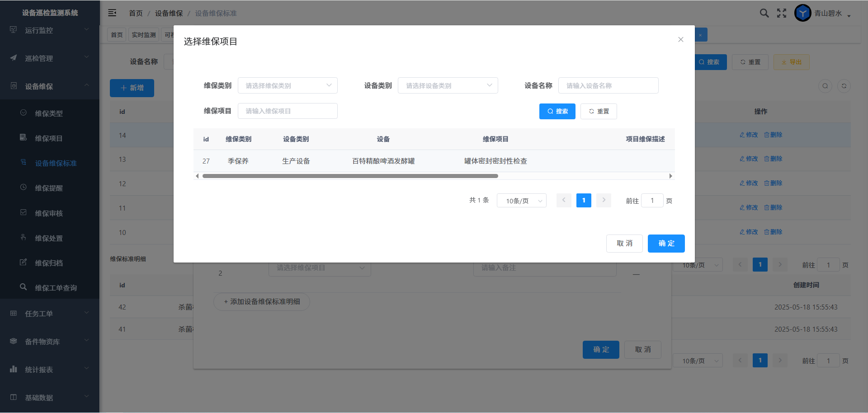Click the circular search toggle icon
This screenshot has width=868, height=413.
pos(825,86)
